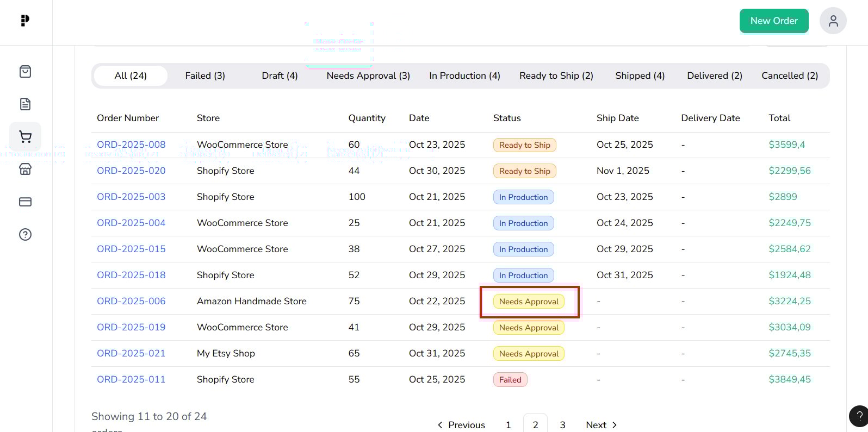Click the New Order button
This screenshot has height=432, width=868.
click(x=773, y=21)
